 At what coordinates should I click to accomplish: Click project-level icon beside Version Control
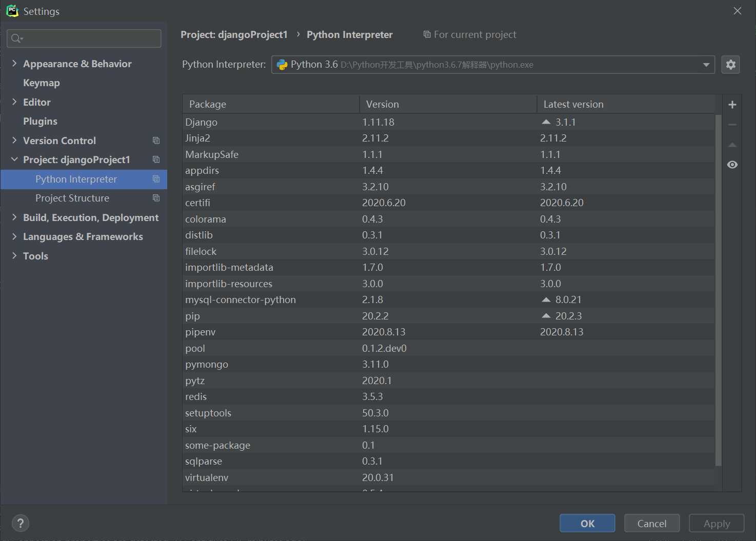coord(156,141)
